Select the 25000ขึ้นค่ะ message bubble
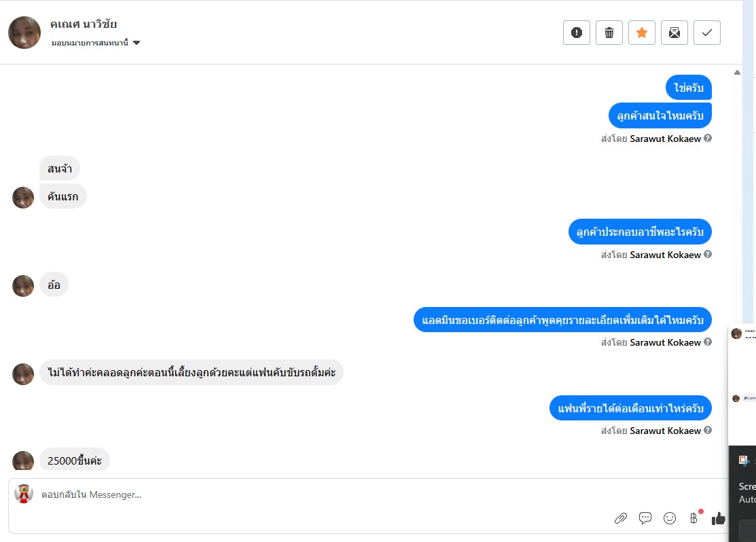The image size is (756, 542). pyautogui.click(x=75, y=460)
